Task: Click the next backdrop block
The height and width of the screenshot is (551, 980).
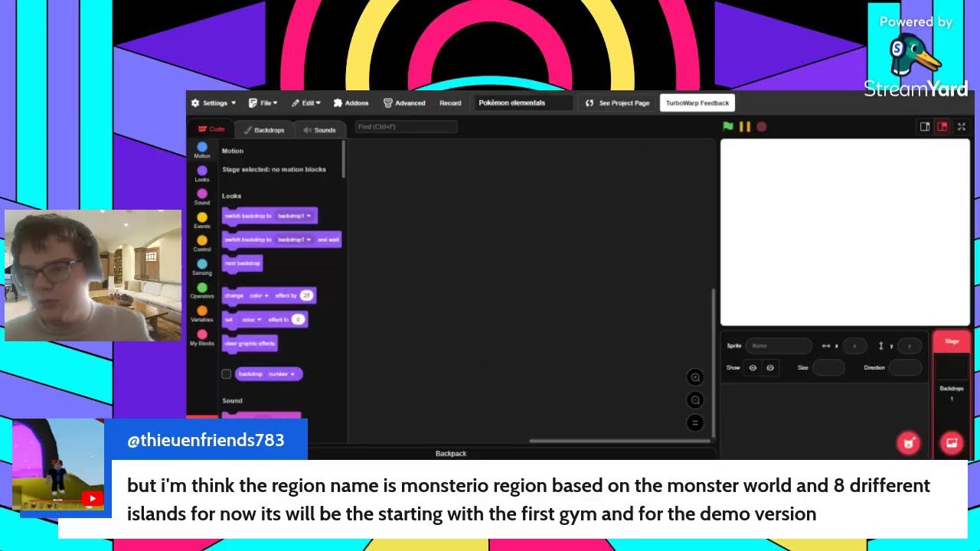Action: pos(243,263)
